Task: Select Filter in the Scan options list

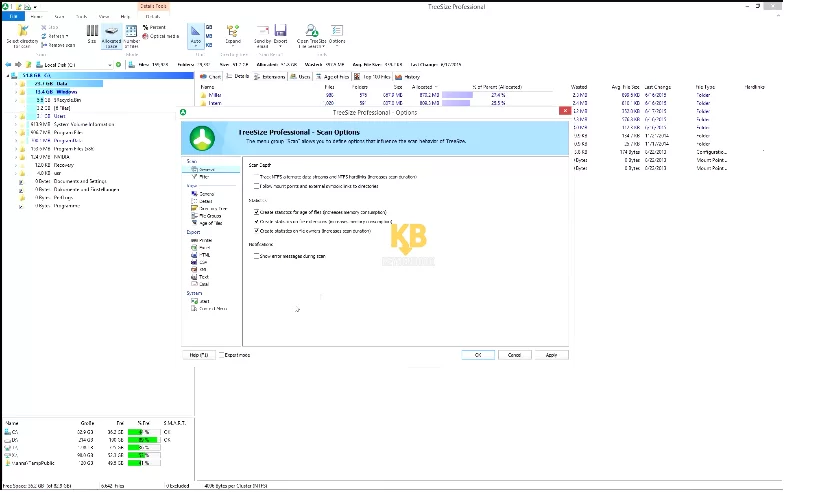Action: pos(205,177)
